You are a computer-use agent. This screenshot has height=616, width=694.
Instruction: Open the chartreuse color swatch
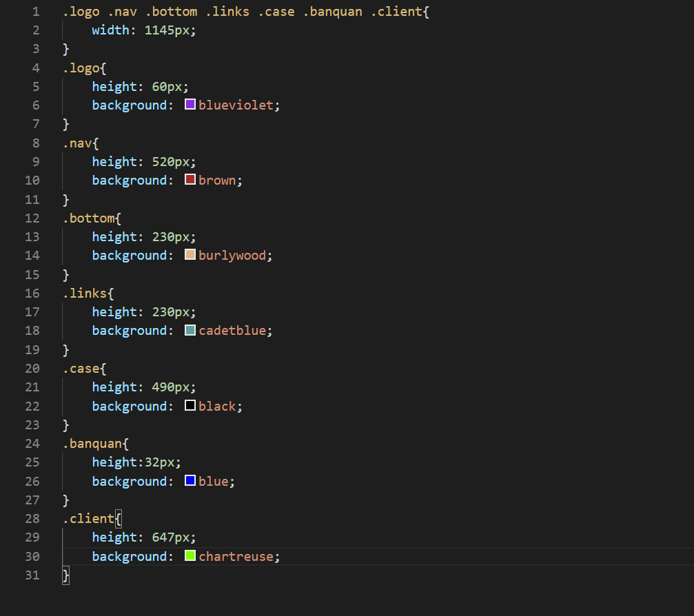point(190,556)
